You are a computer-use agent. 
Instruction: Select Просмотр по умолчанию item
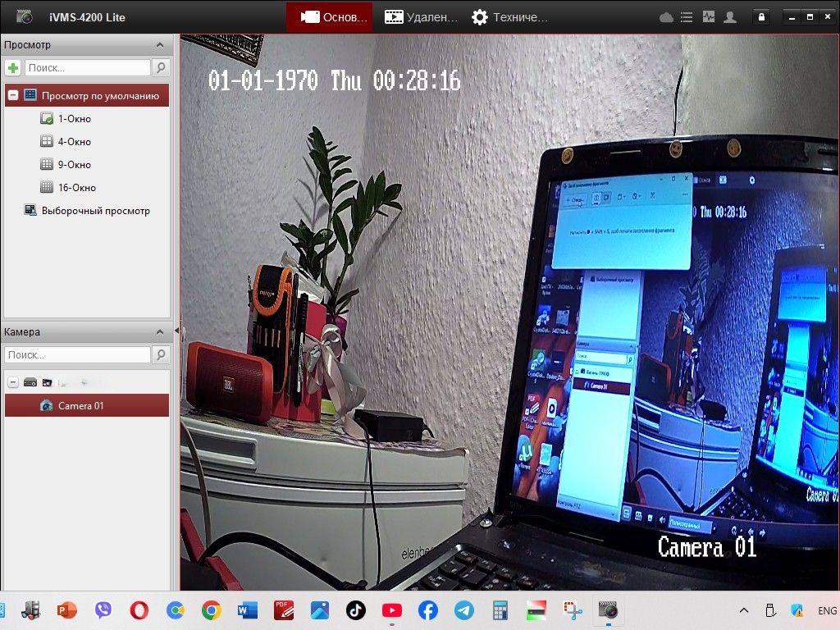[87, 95]
